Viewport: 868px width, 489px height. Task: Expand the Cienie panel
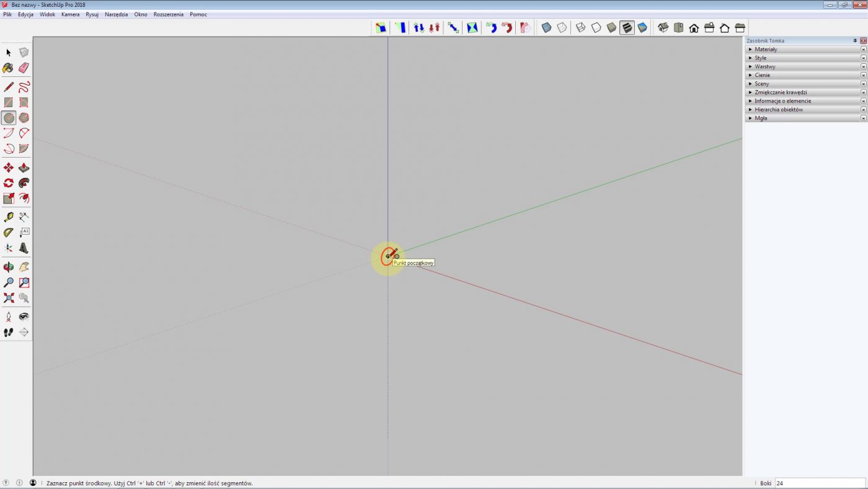(762, 75)
